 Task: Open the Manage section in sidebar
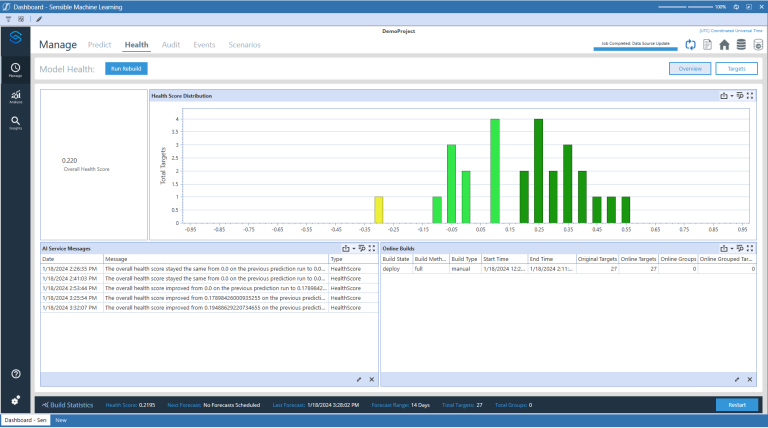point(15,69)
